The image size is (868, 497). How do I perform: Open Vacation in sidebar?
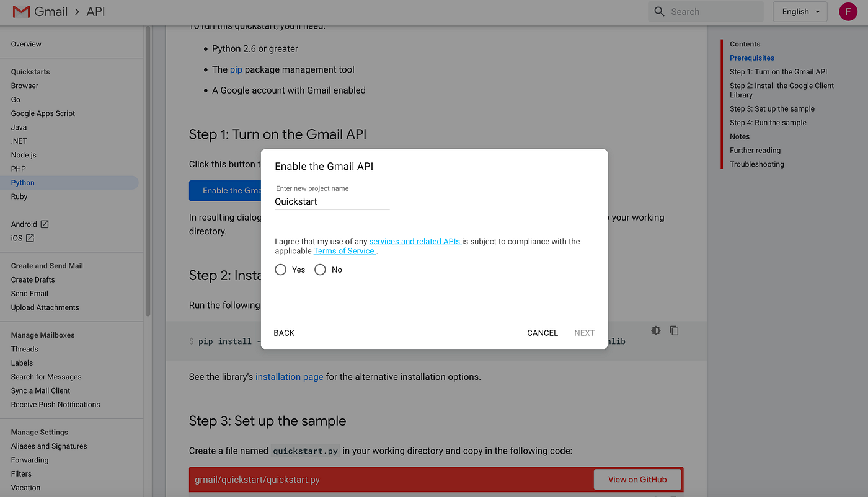point(25,488)
